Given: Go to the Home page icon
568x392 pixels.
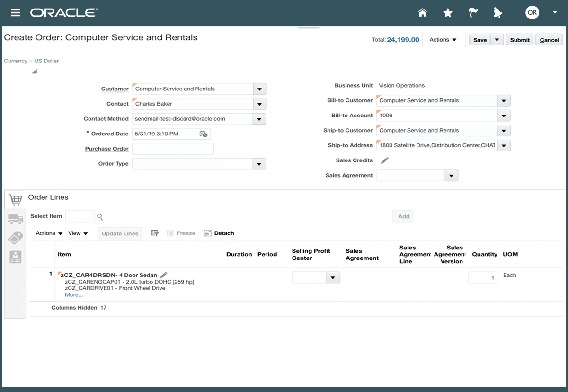Looking at the screenshot, I should coord(423,13).
